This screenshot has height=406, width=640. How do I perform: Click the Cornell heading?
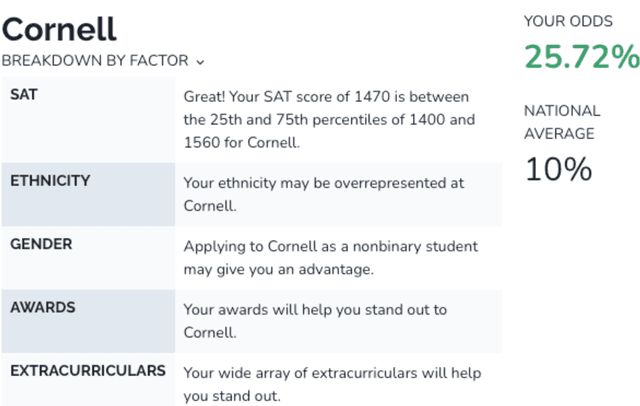[59, 29]
